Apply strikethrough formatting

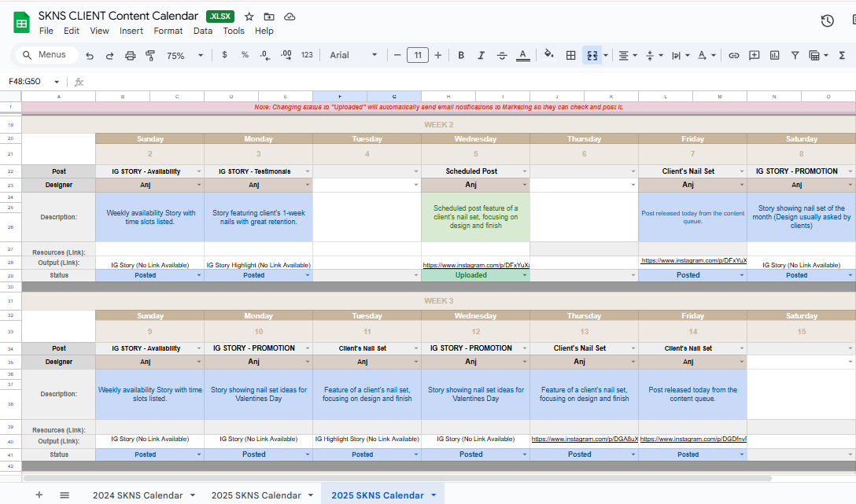502,56
